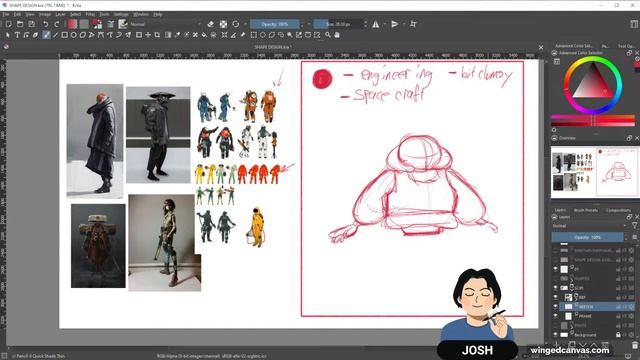Viewport: 640px width, 360px height.
Task: Open vertical mirror options arrow
Action: pos(404,24)
